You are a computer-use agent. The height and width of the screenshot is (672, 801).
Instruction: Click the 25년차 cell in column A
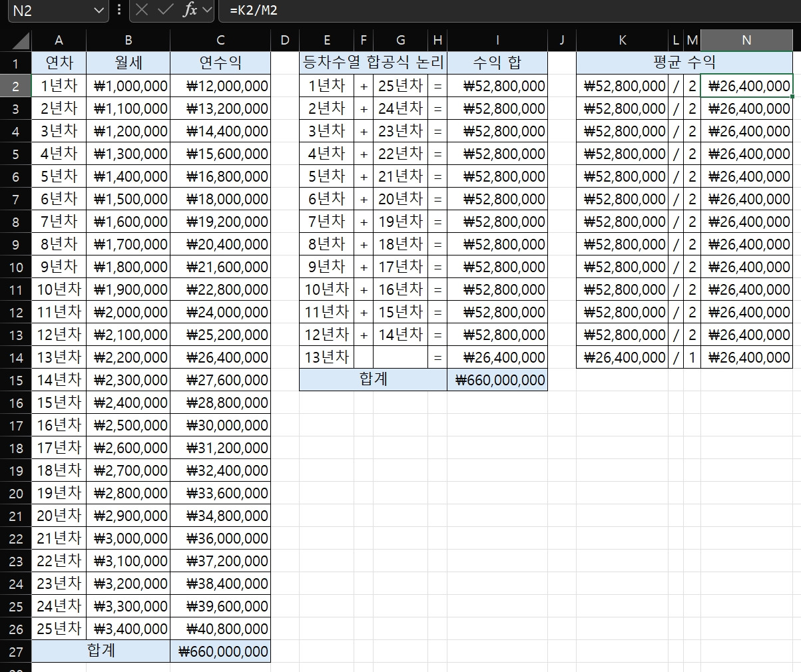pyautogui.click(x=59, y=629)
